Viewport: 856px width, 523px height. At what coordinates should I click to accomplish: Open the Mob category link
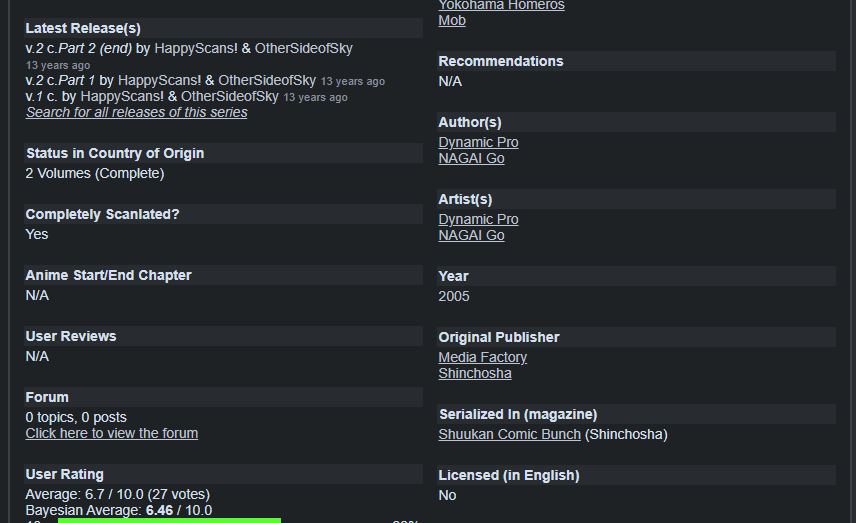[452, 20]
